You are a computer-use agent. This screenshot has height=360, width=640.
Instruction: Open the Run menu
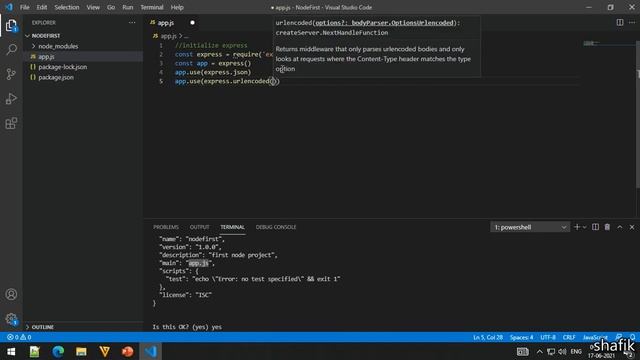pos(127,7)
